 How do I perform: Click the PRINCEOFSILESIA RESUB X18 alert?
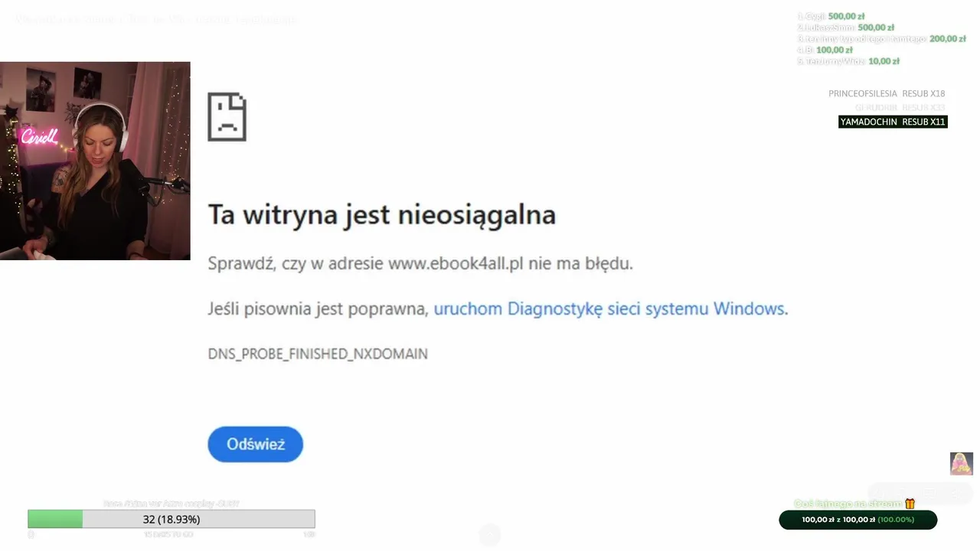(x=887, y=93)
